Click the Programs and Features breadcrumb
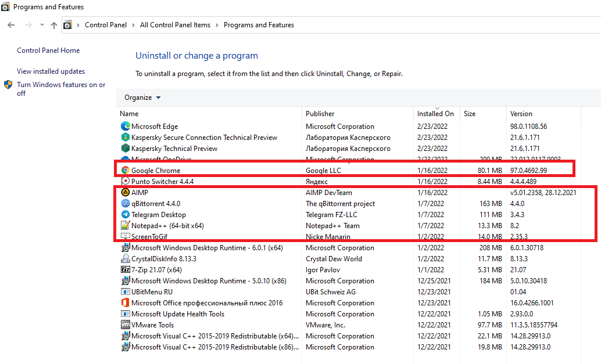601x364 pixels. click(259, 25)
